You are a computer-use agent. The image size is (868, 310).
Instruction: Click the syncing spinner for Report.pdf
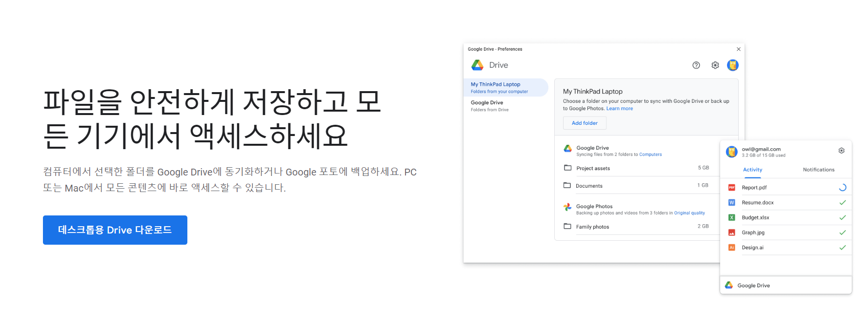[843, 187]
